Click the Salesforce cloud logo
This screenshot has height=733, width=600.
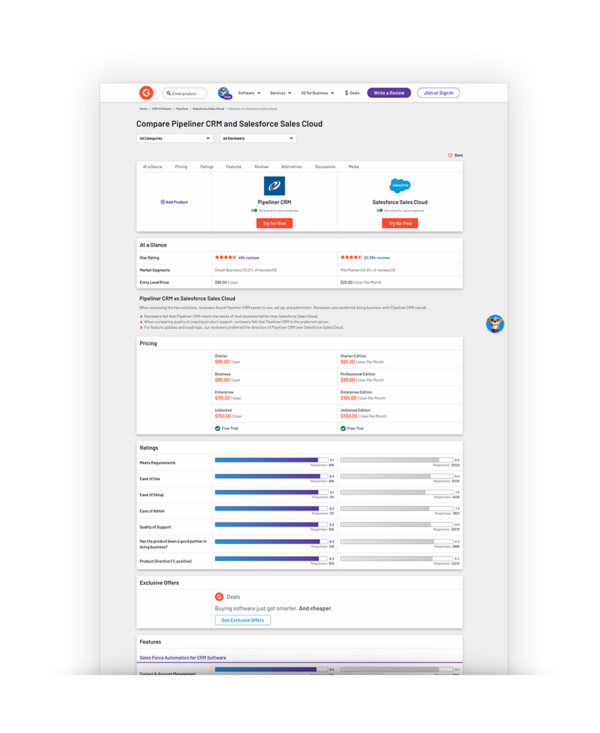[x=400, y=186]
